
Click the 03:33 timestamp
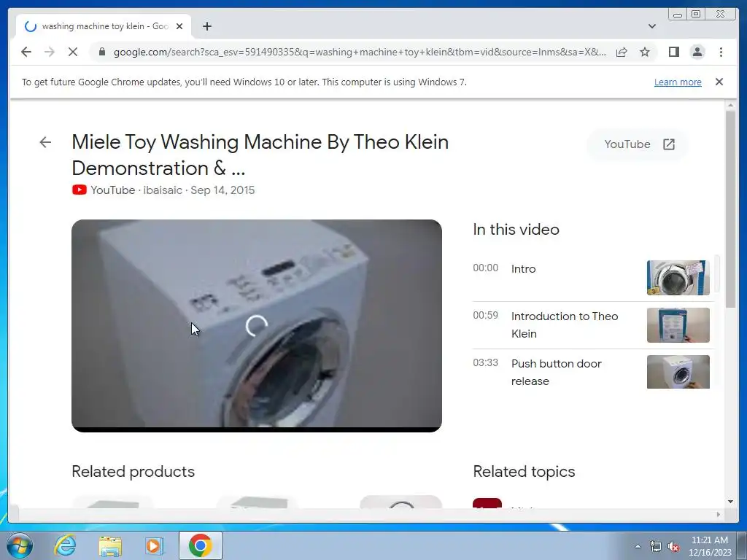coord(485,363)
